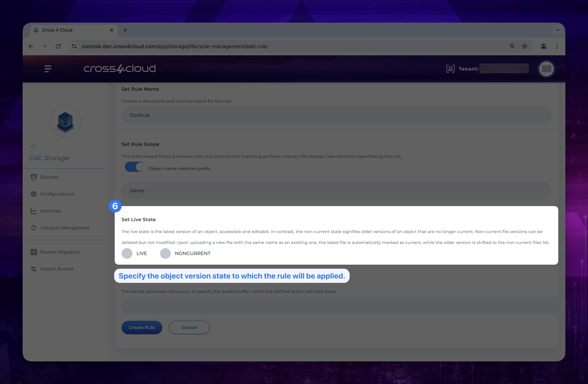Click the Lifecycle Management icon
Viewport: 588px width, 384px height.
[34, 228]
